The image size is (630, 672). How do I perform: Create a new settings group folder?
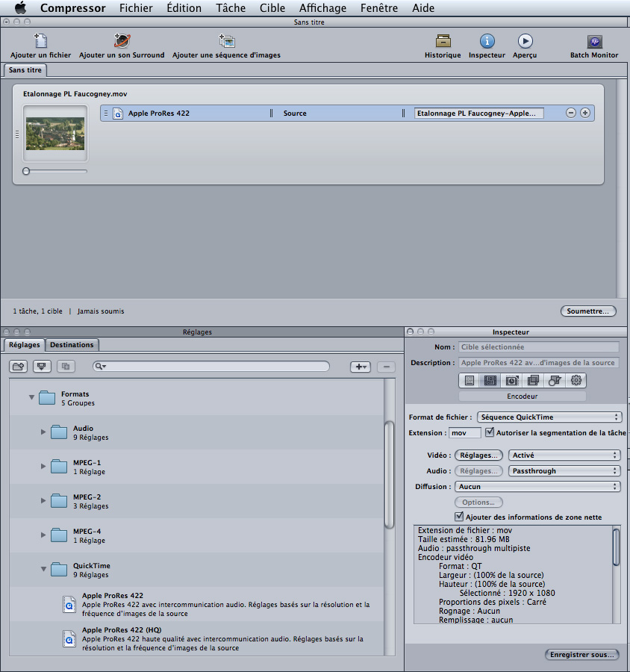point(19,367)
